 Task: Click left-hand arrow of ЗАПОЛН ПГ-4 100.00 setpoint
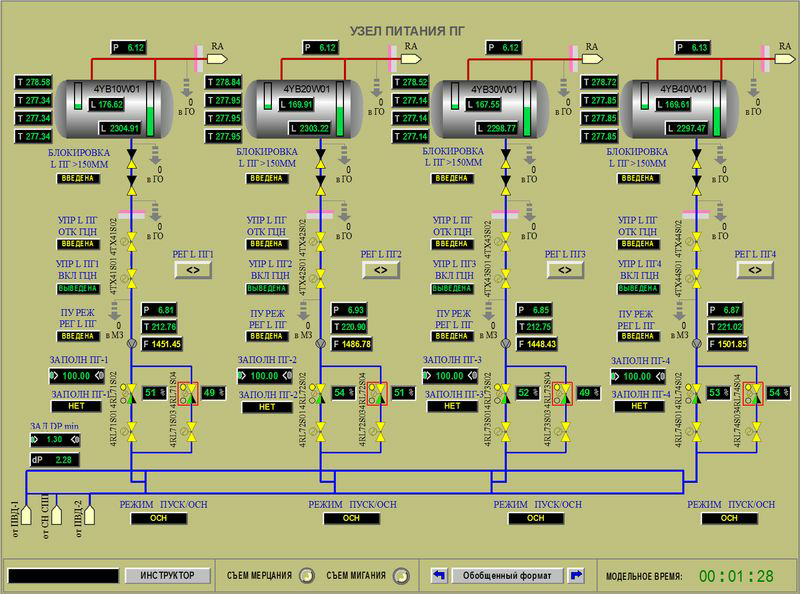pyautogui.click(x=616, y=377)
